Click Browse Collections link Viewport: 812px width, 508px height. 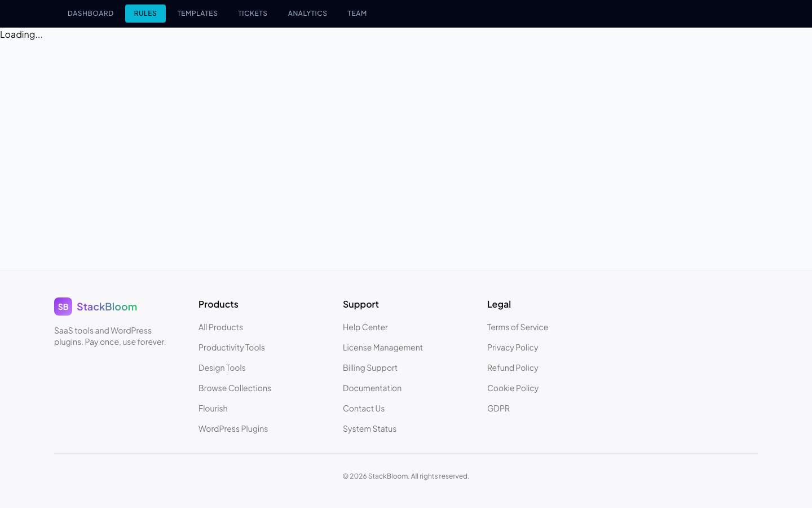[x=235, y=388]
